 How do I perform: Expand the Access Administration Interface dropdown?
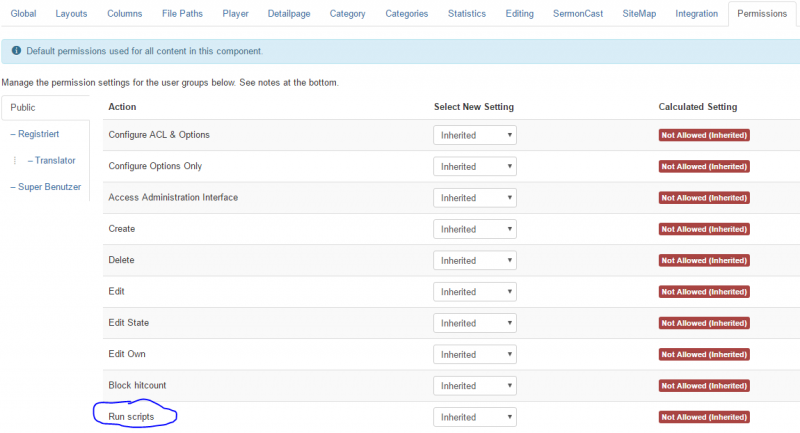coord(475,198)
